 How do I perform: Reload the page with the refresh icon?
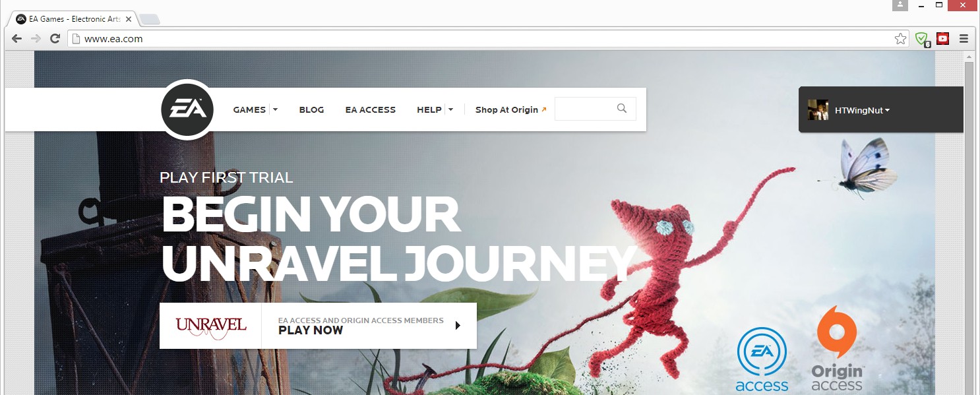[x=55, y=39]
